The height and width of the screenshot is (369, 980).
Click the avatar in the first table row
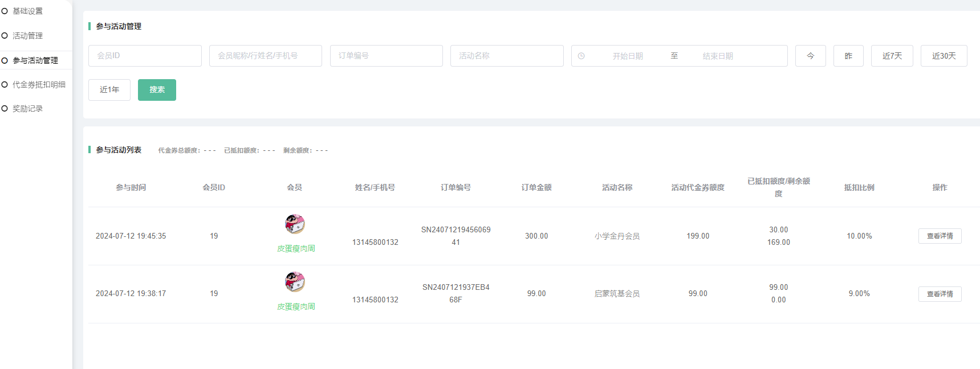click(x=295, y=224)
